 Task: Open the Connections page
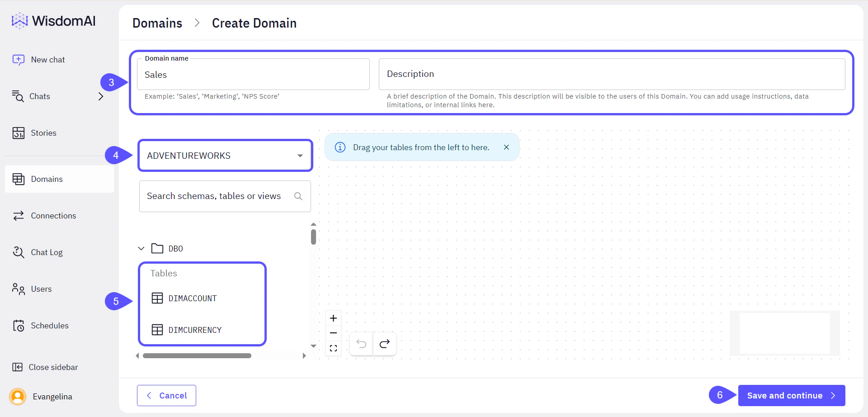coord(53,216)
